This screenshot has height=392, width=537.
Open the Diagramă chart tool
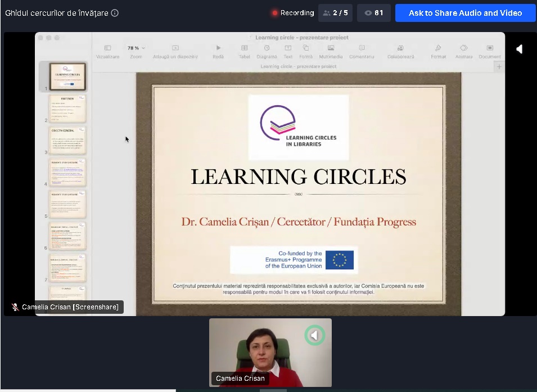tap(267, 48)
